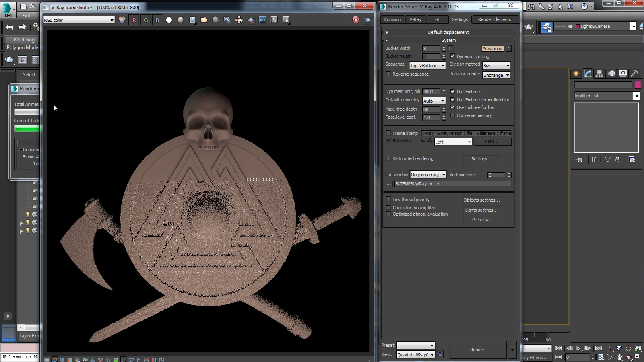
Task: Open the RGB color channel dropdown
Action: pos(79,20)
